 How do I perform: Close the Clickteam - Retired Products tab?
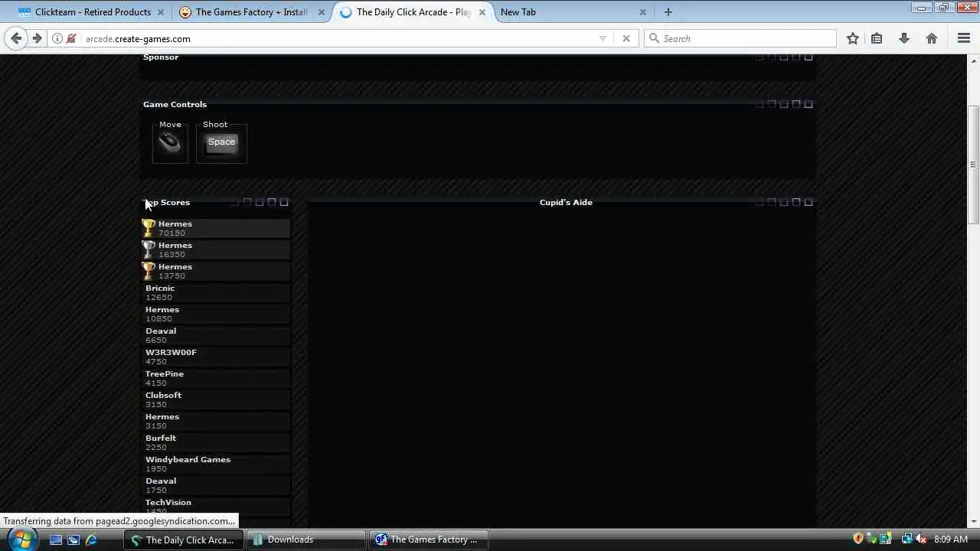(x=161, y=12)
